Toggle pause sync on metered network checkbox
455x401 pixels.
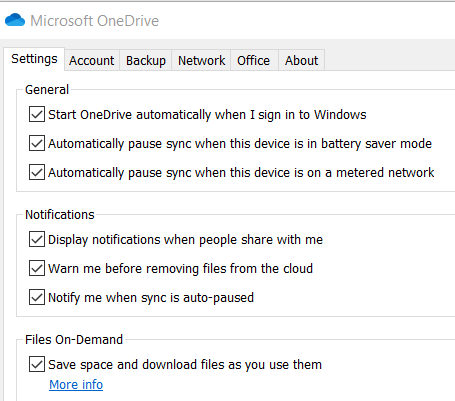click(37, 172)
